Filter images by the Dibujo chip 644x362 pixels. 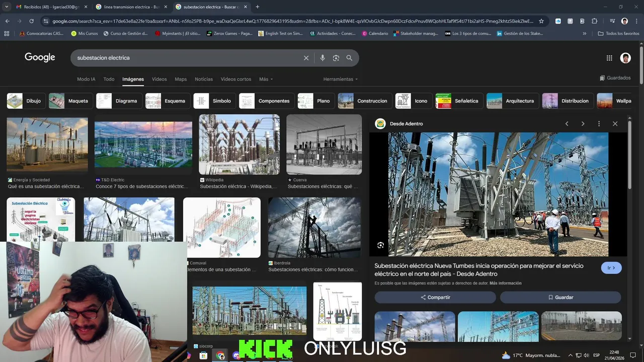(x=25, y=101)
